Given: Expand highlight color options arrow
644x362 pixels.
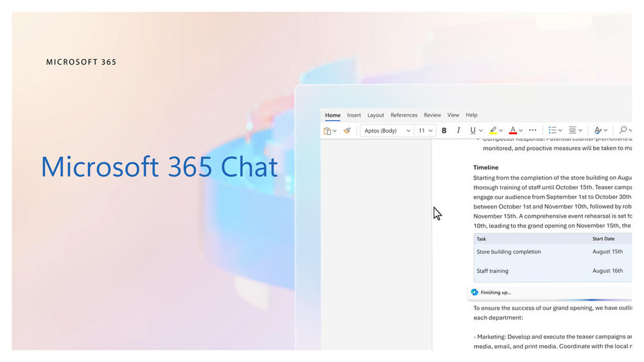Looking at the screenshot, I should (x=501, y=131).
